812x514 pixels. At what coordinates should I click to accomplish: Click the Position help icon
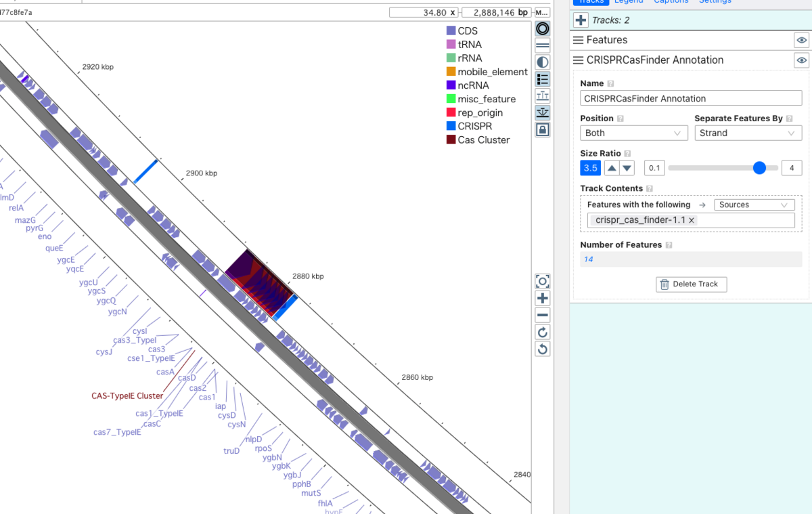(621, 119)
